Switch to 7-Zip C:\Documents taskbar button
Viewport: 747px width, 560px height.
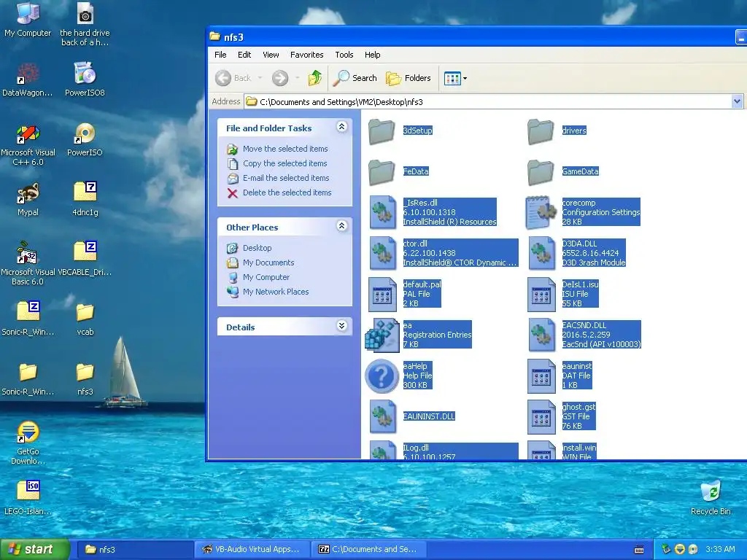click(x=369, y=549)
